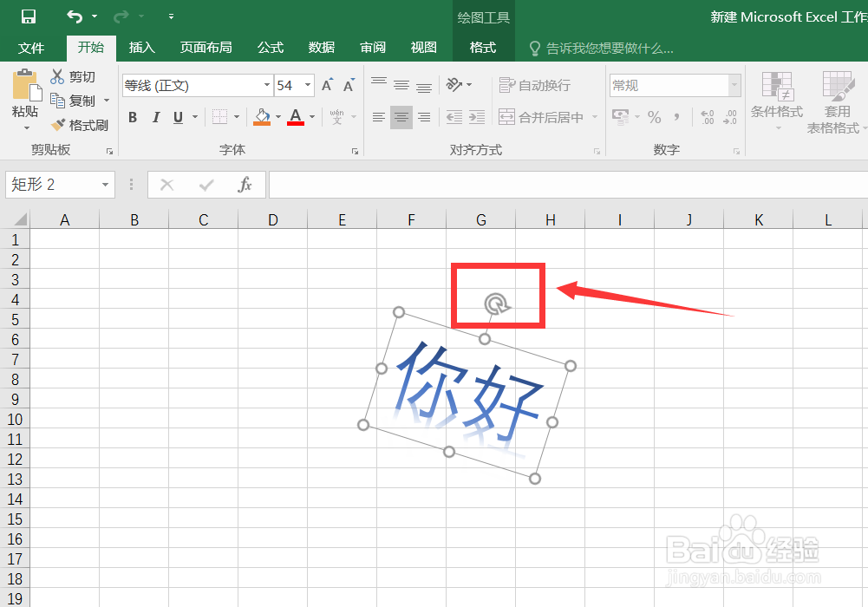This screenshot has height=607, width=868.
Task: Open the 视图 ribbon tab
Action: click(x=423, y=48)
